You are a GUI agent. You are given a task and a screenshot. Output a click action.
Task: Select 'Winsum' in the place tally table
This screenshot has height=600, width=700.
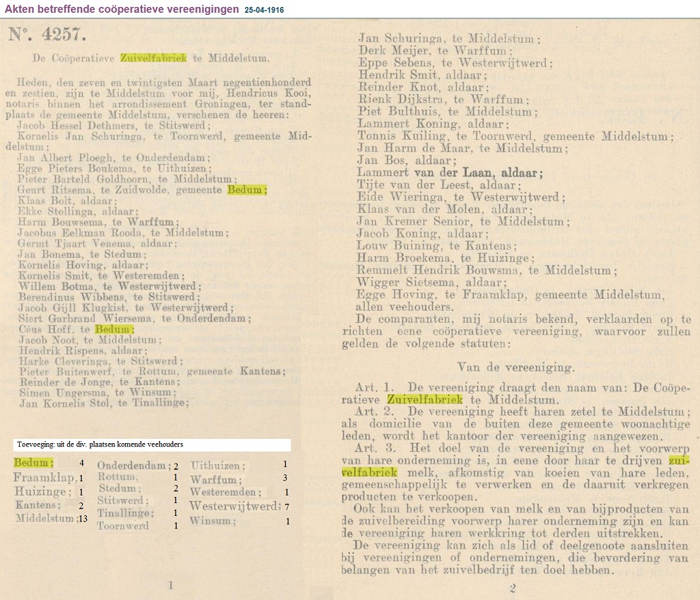(213, 521)
